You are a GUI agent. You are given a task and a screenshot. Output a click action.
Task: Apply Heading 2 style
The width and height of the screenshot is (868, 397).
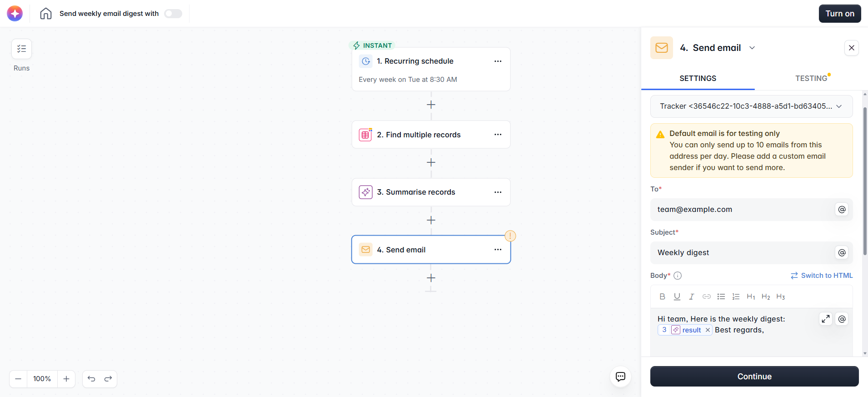(x=766, y=296)
